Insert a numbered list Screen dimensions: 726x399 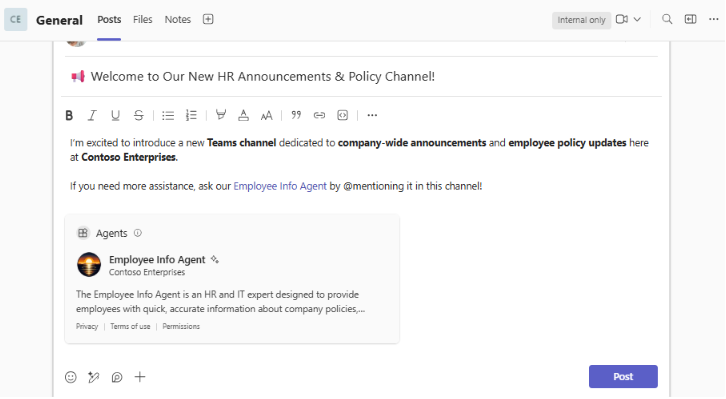(x=191, y=115)
